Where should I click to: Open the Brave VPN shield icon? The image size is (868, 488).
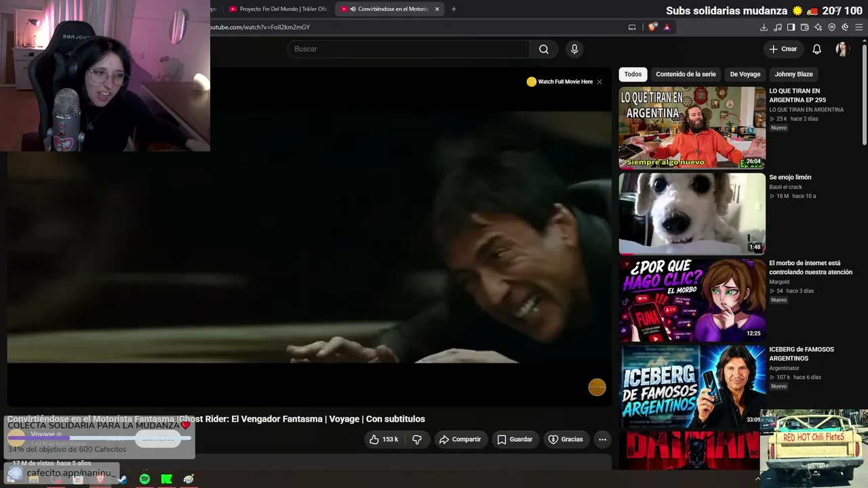(x=831, y=27)
